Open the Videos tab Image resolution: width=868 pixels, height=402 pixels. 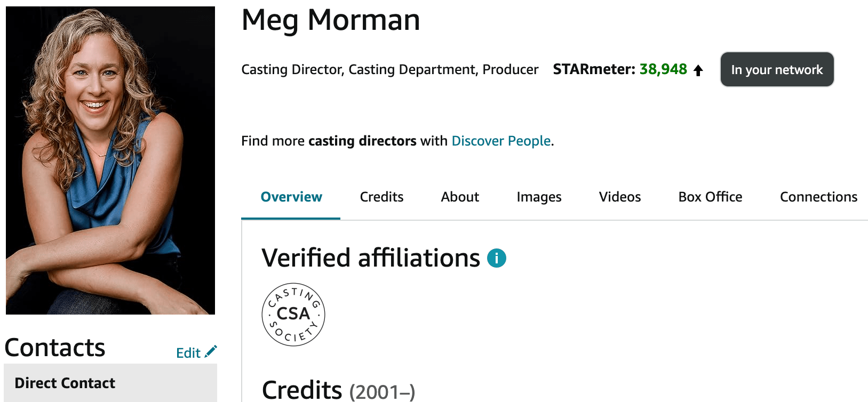tap(619, 197)
